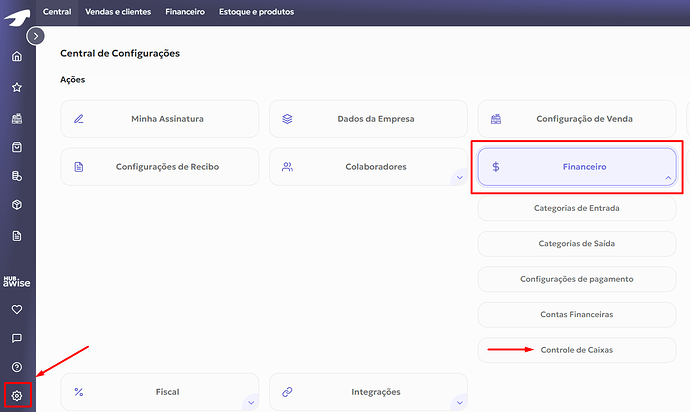Open the Estoque e produtos menu
690x412 pixels.
point(257,12)
